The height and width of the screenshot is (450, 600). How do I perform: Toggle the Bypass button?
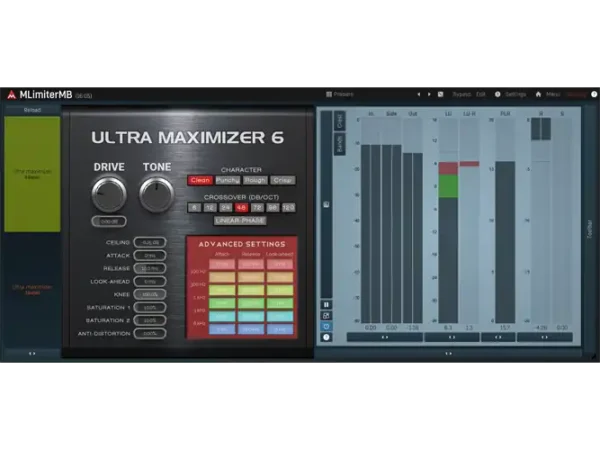[462, 94]
